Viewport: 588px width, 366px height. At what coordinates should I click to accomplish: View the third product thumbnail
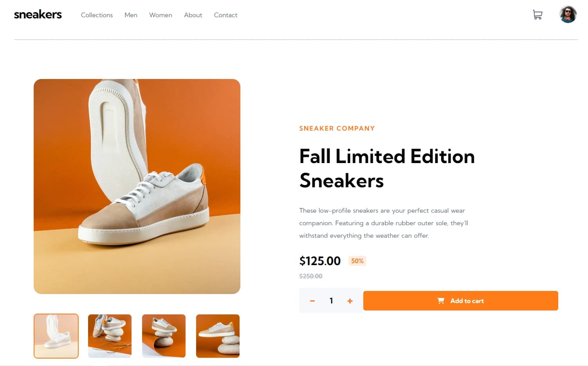click(x=164, y=336)
